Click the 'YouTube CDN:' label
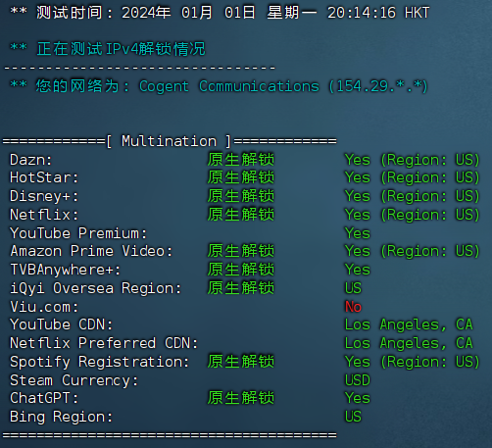492x448 pixels. (x=61, y=324)
